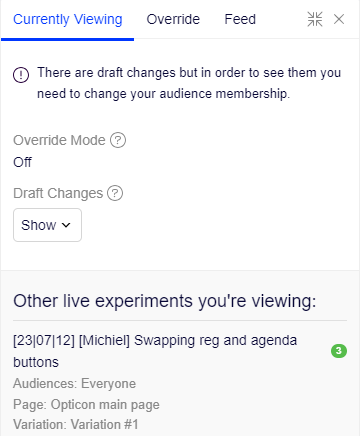Click the Variation: Variation #1 line
This screenshot has height=436, width=360.
pos(76,425)
